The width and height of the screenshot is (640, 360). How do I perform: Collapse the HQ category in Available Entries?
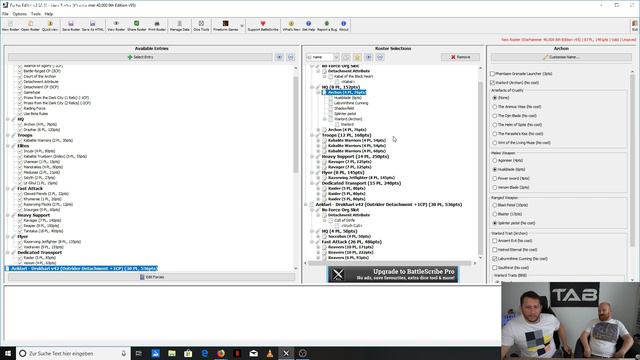point(8,119)
